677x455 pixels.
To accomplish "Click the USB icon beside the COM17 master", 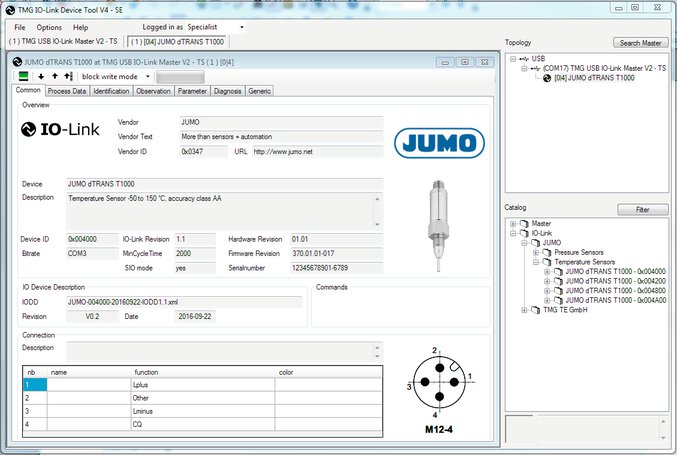I will click(x=535, y=69).
